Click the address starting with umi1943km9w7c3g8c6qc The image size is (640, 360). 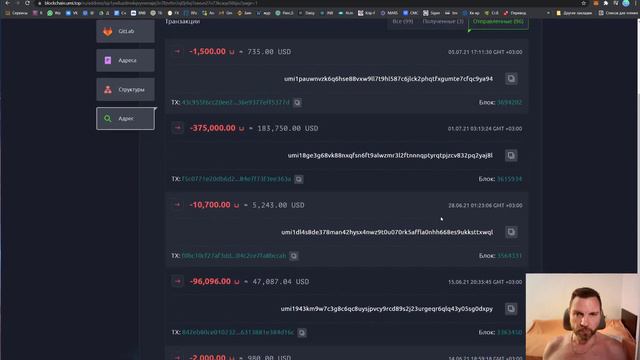point(387,309)
